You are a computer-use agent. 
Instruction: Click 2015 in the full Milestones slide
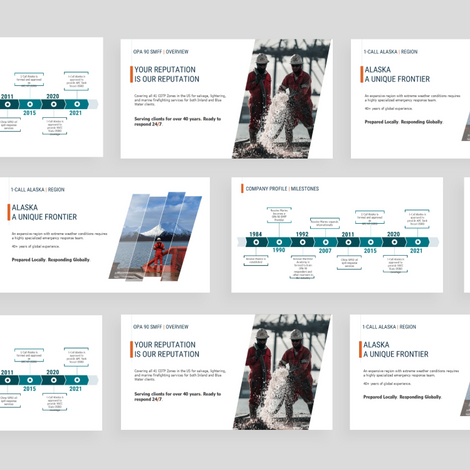click(x=370, y=251)
